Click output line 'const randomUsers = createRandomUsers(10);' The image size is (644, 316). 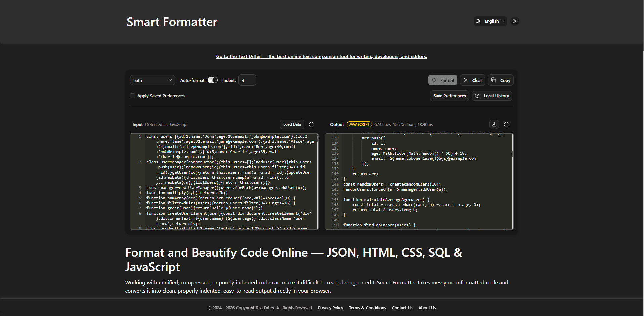(392, 184)
